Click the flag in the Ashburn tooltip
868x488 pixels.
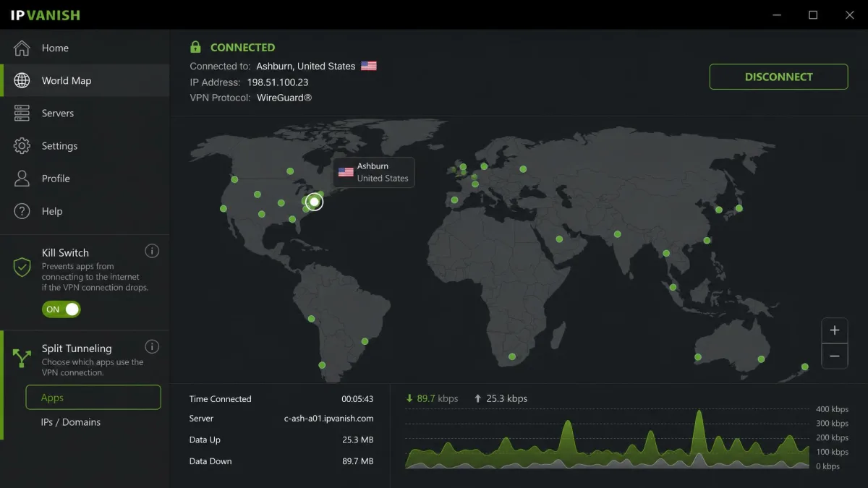(x=346, y=172)
